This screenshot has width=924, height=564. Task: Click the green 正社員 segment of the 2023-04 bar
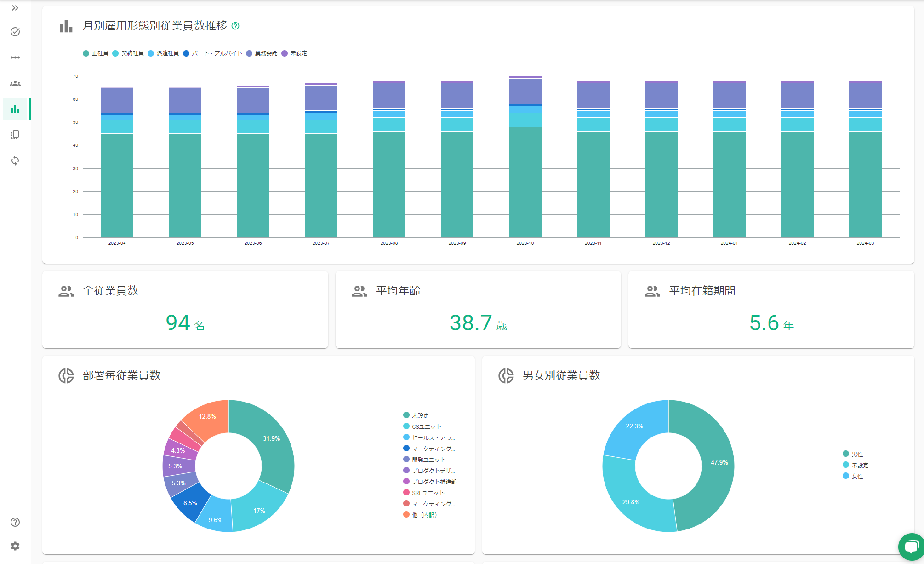pyautogui.click(x=117, y=185)
